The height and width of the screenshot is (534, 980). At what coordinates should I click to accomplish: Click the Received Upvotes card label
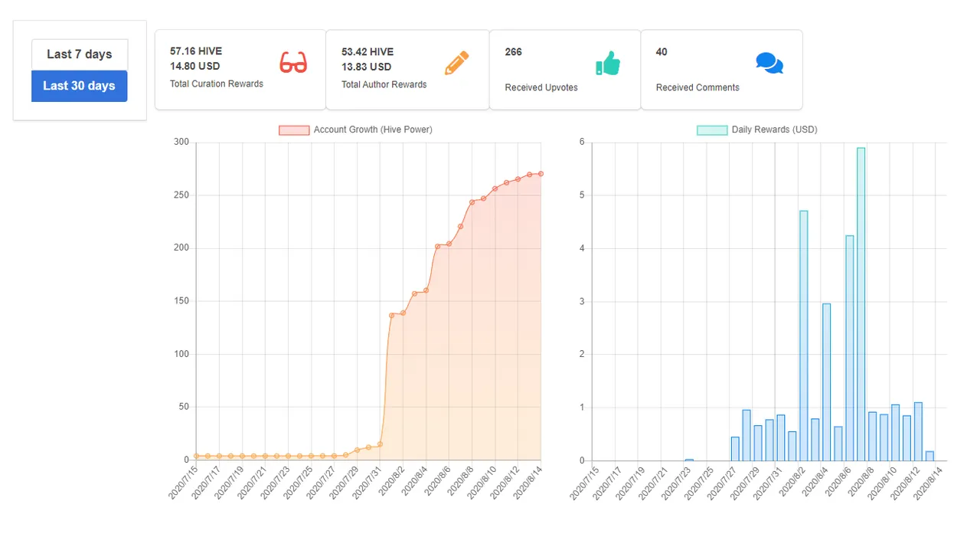point(541,88)
